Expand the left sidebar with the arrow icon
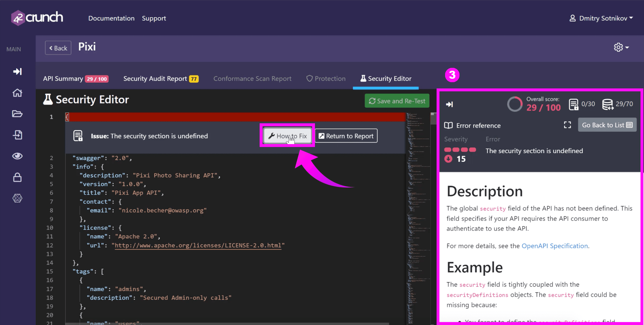The height and width of the screenshot is (325, 644). coord(17,71)
